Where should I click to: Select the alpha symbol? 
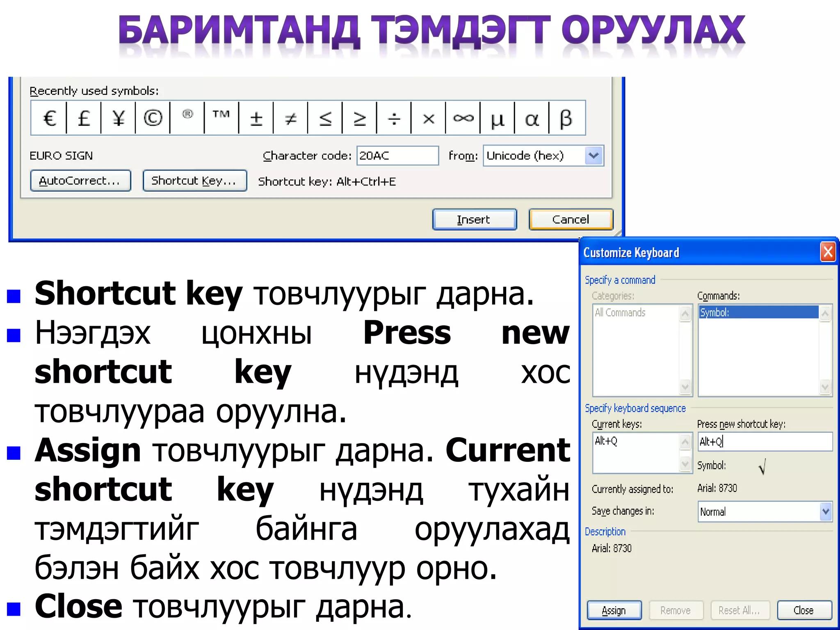pos(532,118)
